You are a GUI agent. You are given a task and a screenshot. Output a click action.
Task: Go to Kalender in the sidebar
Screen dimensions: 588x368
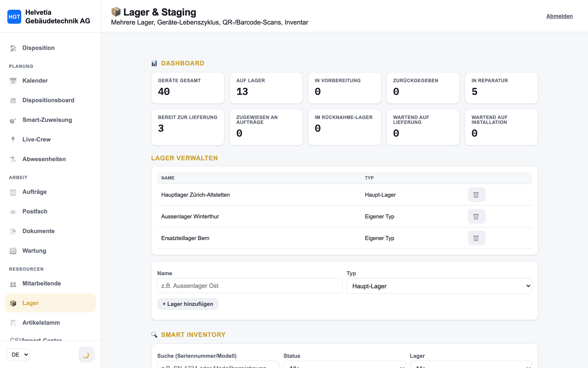(x=50, y=81)
